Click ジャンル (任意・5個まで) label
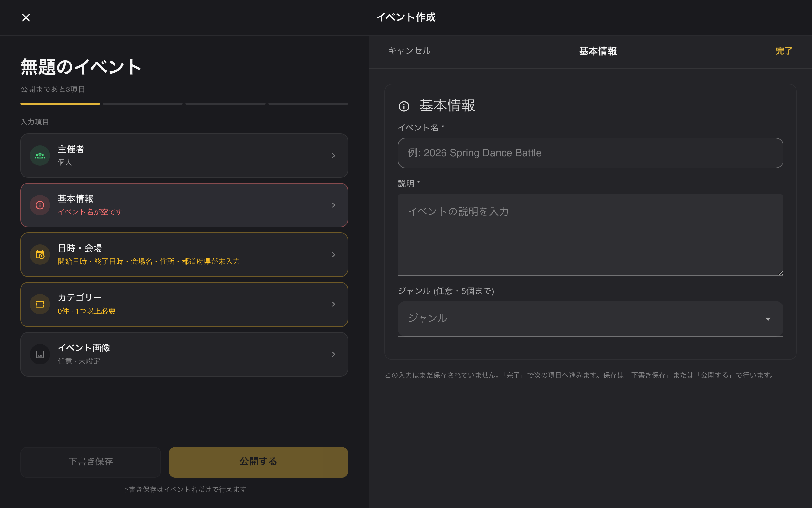 [446, 291]
